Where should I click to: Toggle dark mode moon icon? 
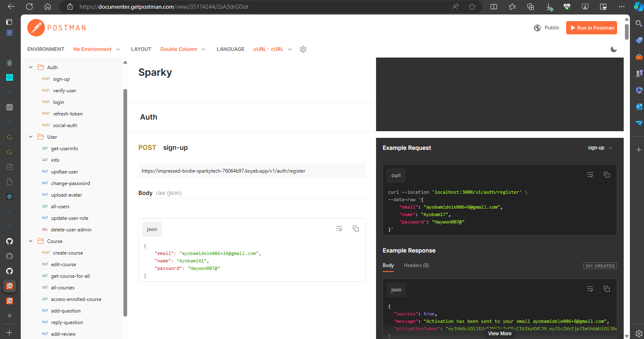[614, 49]
